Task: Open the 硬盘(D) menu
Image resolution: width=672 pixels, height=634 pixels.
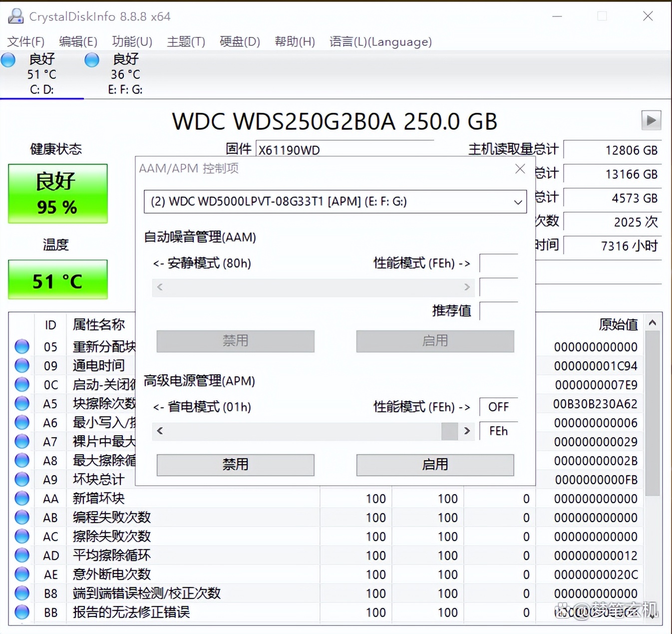Action: click(239, 41)
